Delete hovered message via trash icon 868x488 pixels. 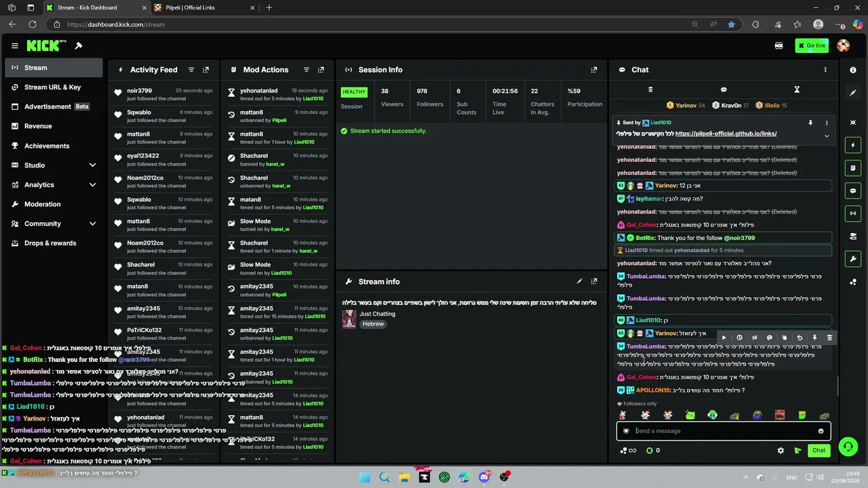pyautogui.click(x=829, y=338)
